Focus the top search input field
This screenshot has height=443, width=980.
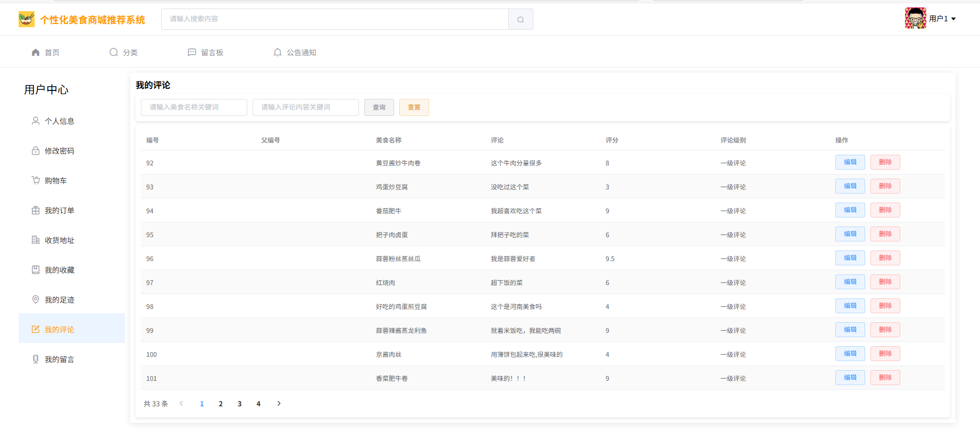point(335,19)
